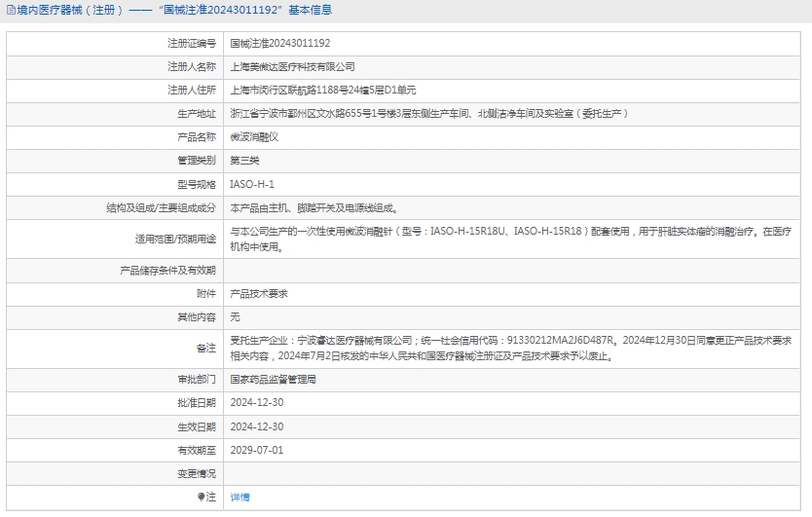Open the 详情 link in the bottom row

click(x=240, y=497)
